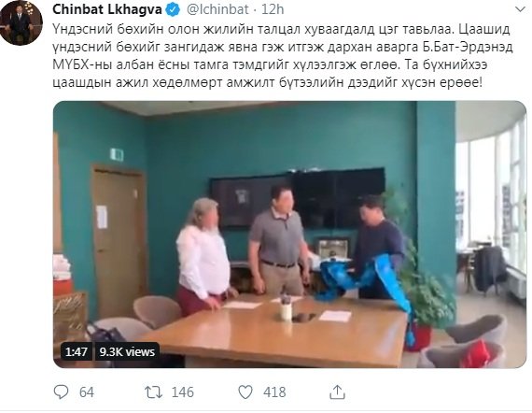Click the blue verified badge
This screenshot has width=532, height=413.
173,10
